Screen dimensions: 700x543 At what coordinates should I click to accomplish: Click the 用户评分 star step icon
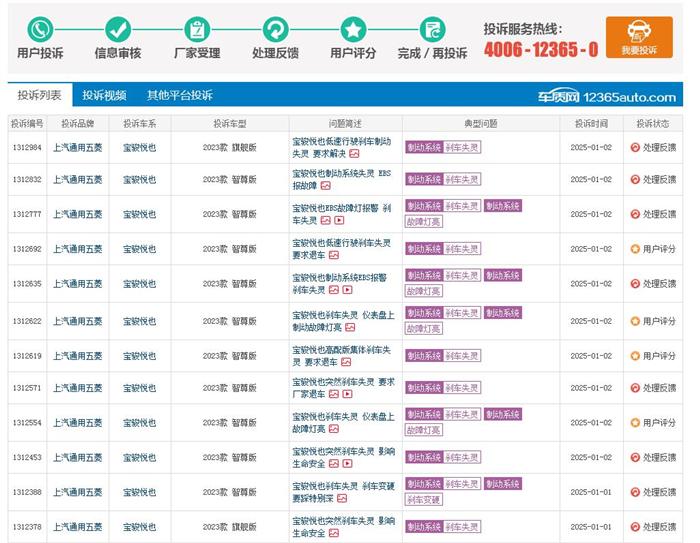pyautogui.click(x=353, y=29)
